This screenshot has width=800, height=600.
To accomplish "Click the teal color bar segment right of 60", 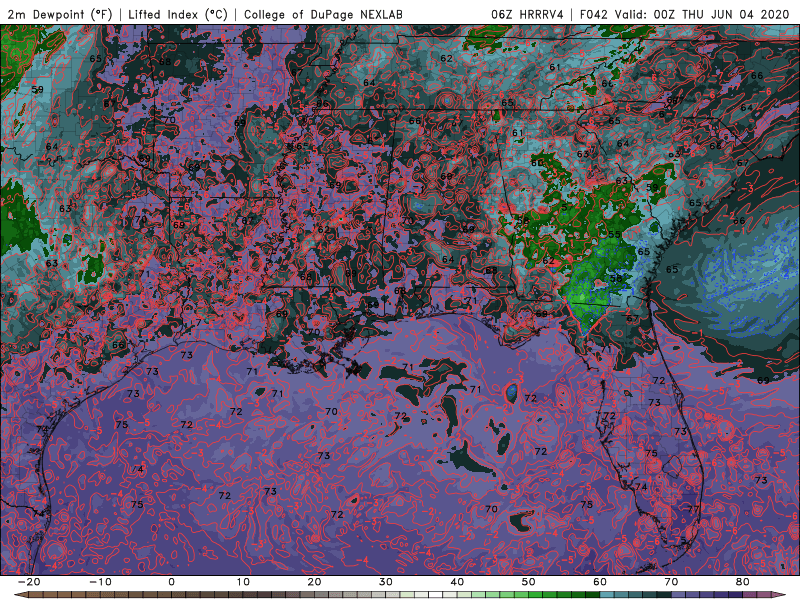I will pyautogui.click(x=607, y=595).
